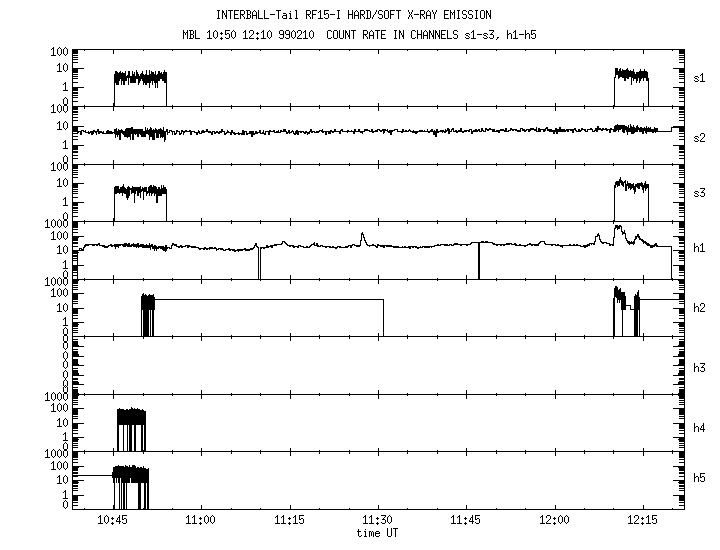Click the INTERBALL-Tail RF15-I plot title
The width and height of the screenshot is (720, 550).
(x=354, y=15)
